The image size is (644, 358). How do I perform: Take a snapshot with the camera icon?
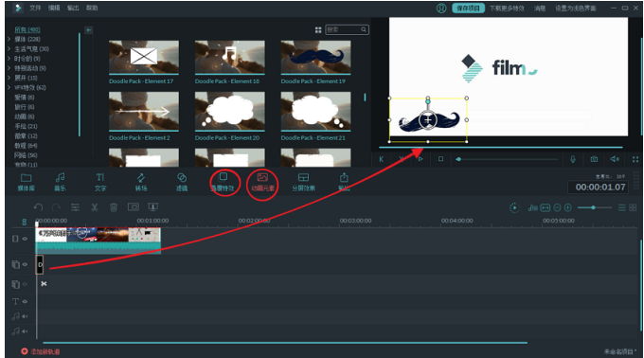(x=594, y=159)
